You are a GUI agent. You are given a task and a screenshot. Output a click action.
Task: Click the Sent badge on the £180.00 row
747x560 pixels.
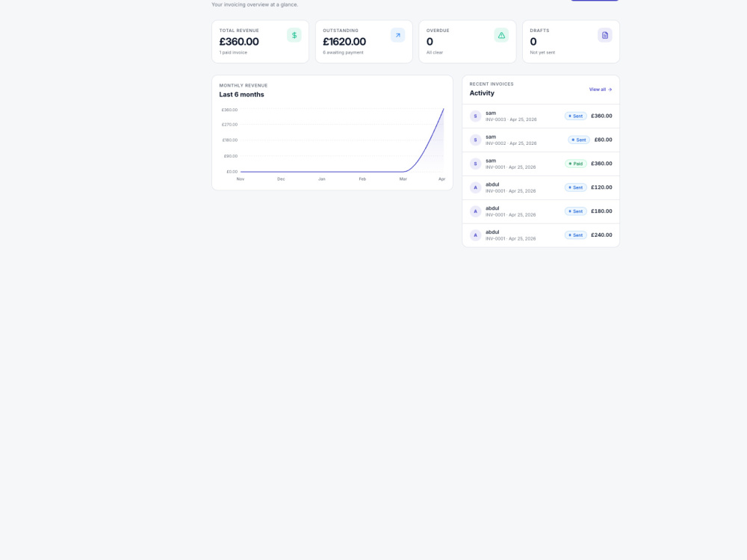tap(575, 211)
